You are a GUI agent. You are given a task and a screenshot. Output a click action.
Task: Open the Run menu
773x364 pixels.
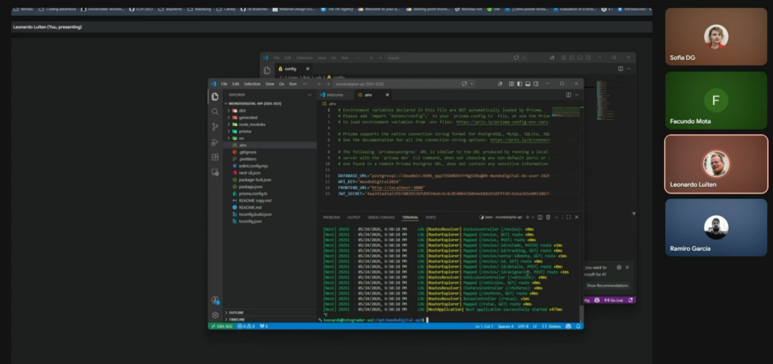(293, 84)
